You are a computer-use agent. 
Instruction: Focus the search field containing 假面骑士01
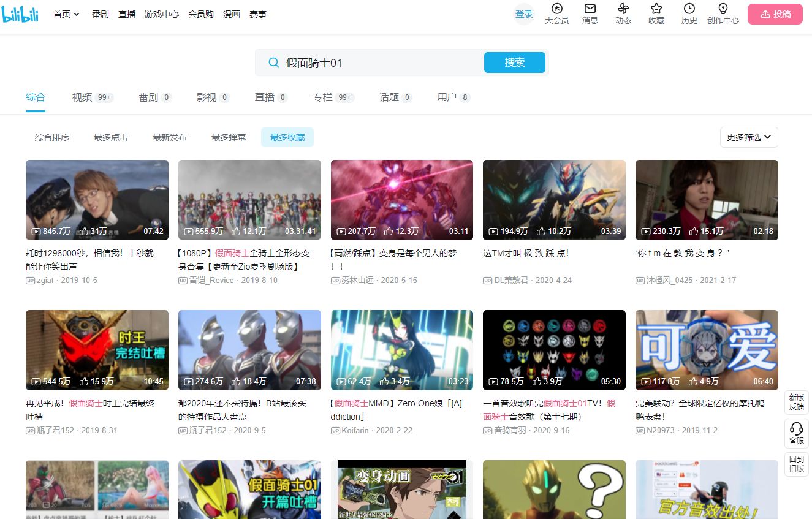pos(370,63)
